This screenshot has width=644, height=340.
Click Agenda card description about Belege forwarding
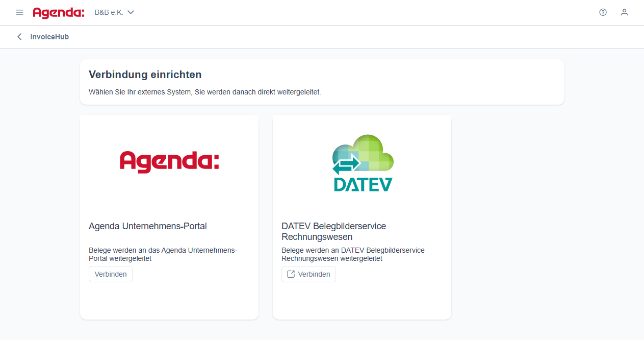pyautogui.click(x=163, y=254)
